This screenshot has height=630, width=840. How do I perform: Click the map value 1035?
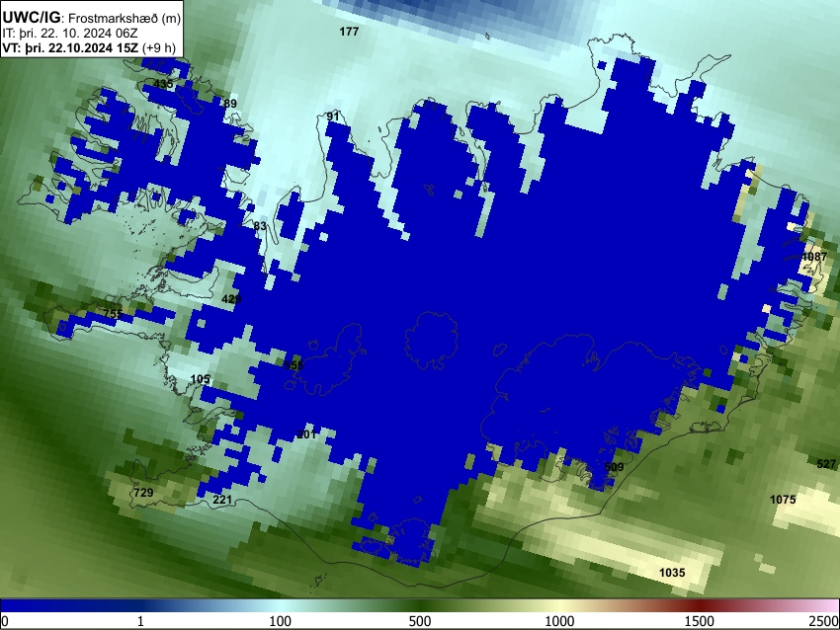pos(672,572)
